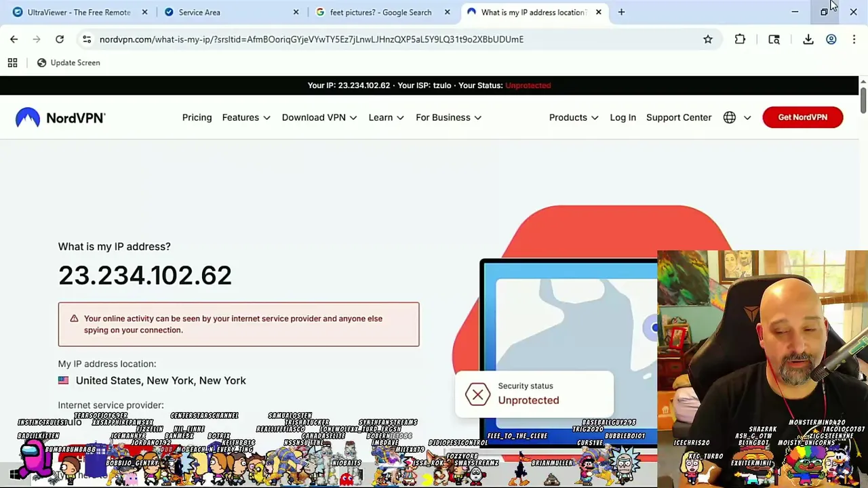The width and height of the screenshot is (868, 488).
Task: Close the Service Area tab
Action: 296,12
